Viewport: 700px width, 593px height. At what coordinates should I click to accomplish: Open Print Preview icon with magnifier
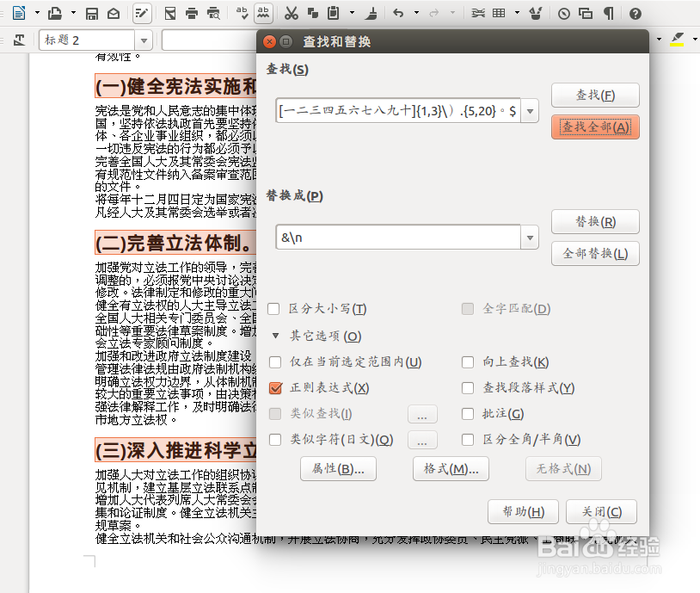pos(214,14)
